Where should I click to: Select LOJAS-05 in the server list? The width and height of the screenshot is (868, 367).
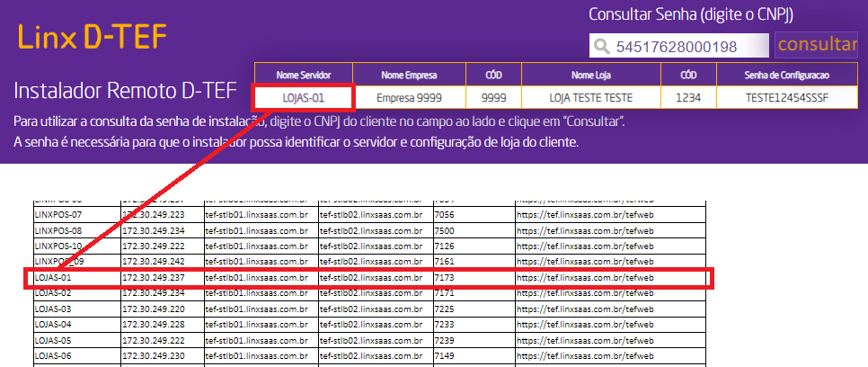53,340
